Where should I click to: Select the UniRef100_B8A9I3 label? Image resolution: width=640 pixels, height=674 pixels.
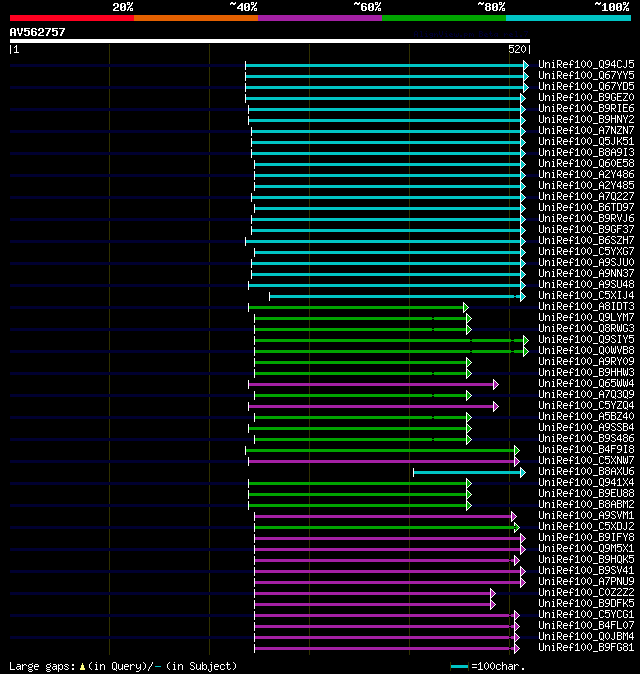(586, 153)
